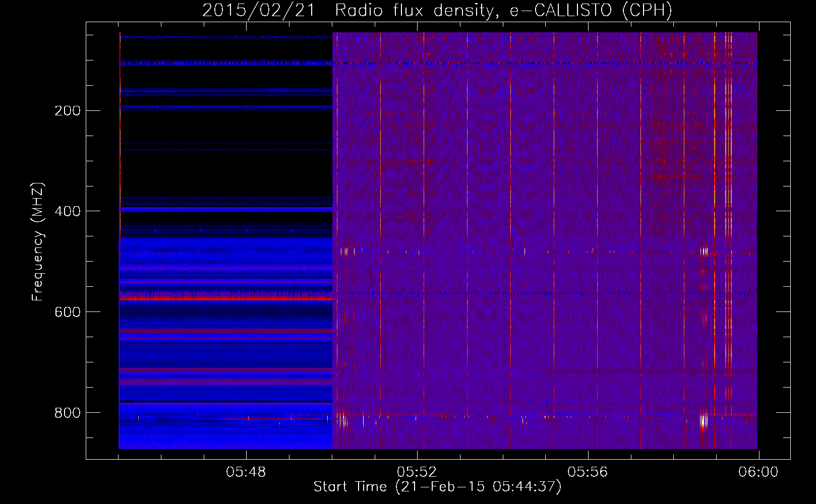816x504 pixels.
Task: Click the 05:56 time tick label
Action: pos(588,472)
